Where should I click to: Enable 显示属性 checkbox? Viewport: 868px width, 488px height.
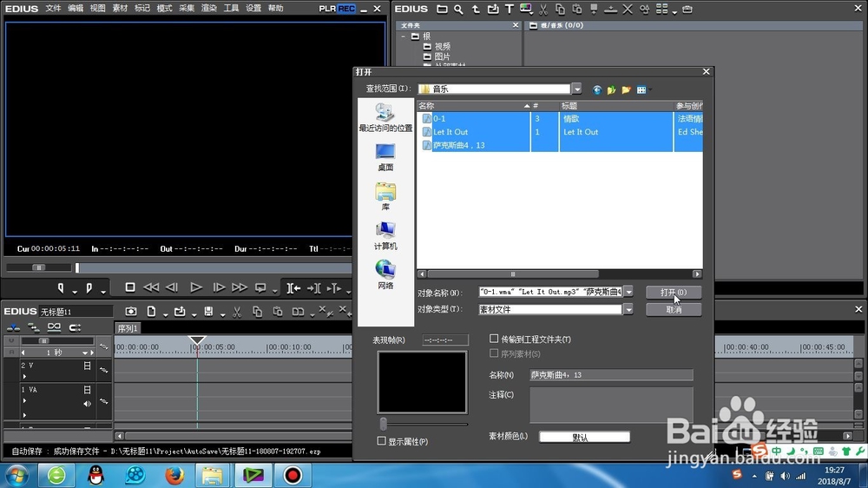point(381,441)
